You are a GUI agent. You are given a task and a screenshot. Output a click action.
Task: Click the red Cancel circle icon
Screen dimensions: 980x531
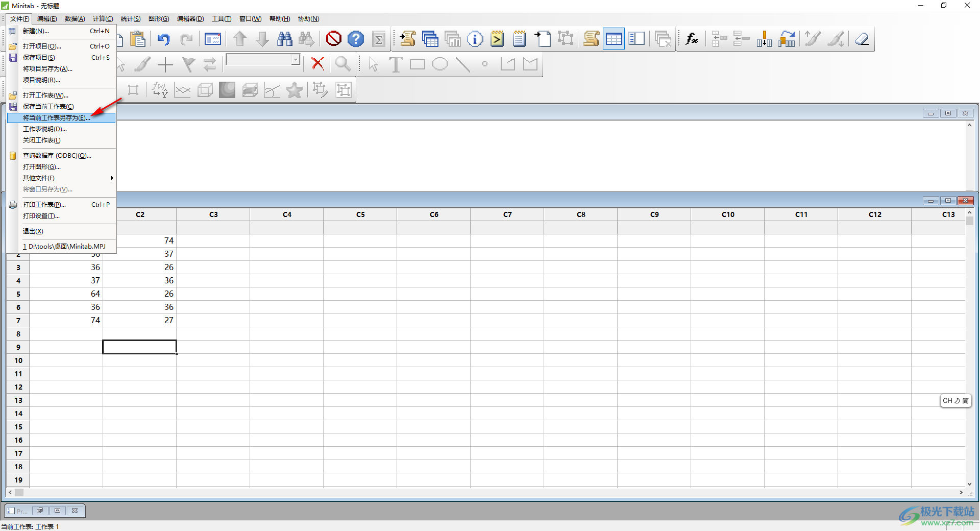(x=334, y=39)
